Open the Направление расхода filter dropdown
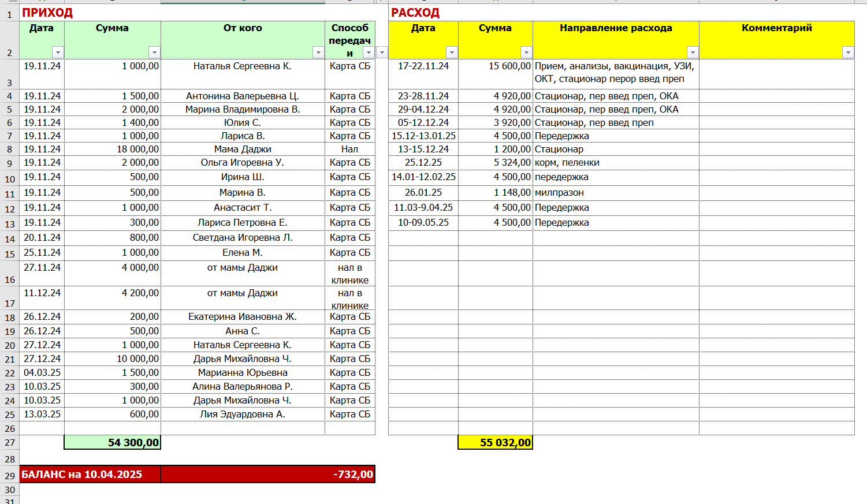The image size is (867, 504). click(x=692, y=53)
